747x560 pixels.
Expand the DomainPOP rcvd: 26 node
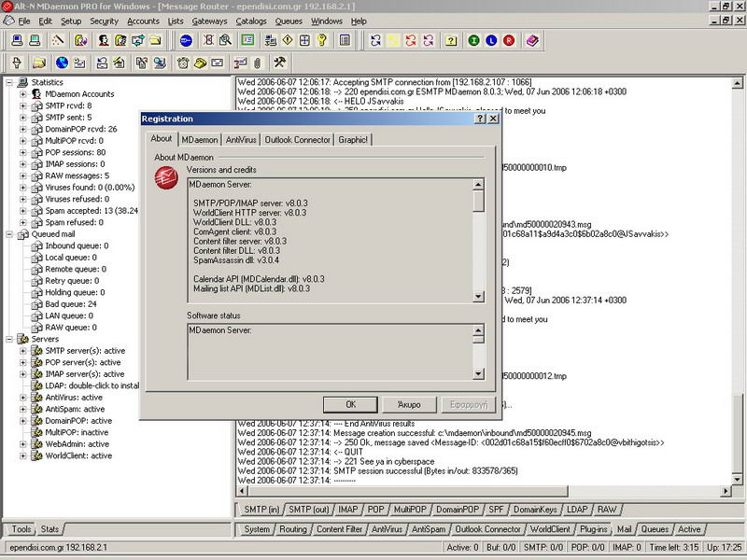(22, 129)
